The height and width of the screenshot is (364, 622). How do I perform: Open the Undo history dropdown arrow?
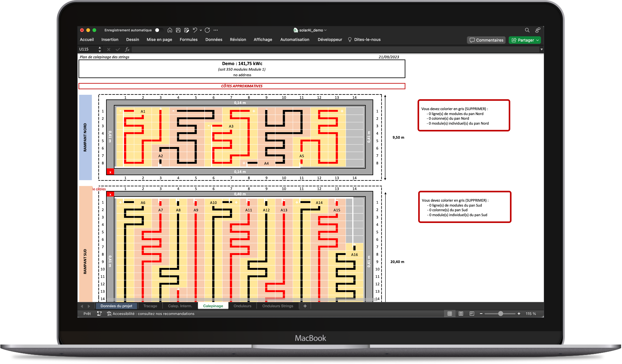click(x=201, y=30)
